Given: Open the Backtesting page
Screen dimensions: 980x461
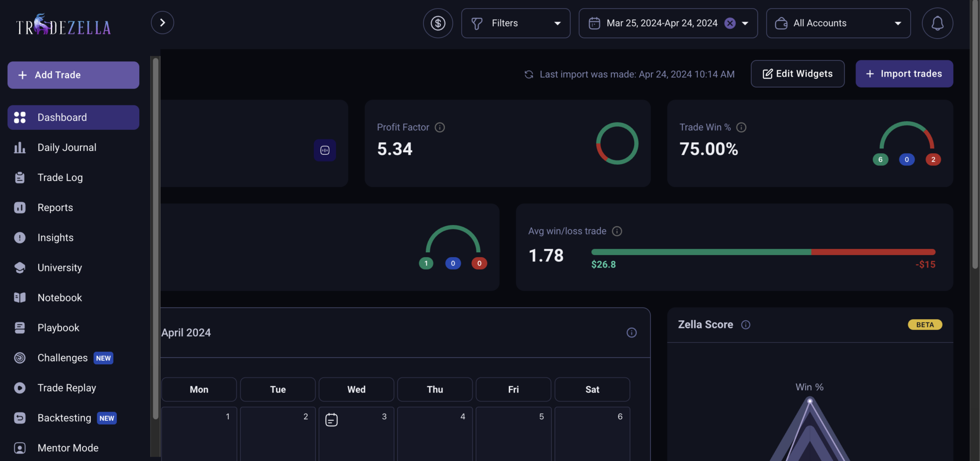Looking at the screenshot, I should (63, 417).
